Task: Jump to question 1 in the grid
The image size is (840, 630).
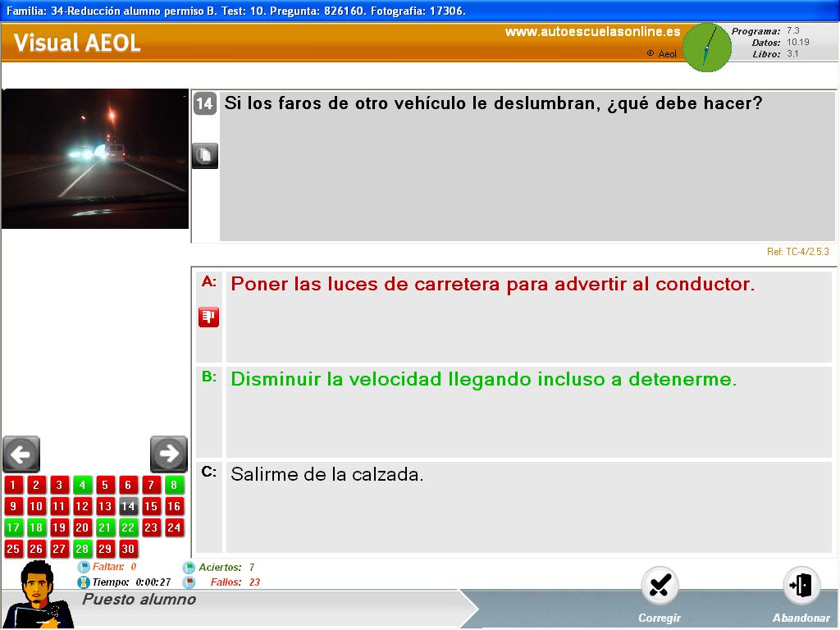Action: point(13,485)
